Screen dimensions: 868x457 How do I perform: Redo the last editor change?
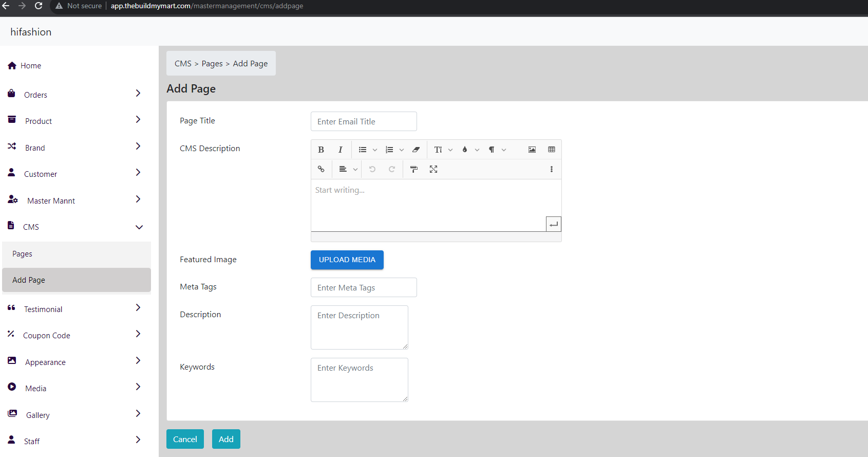point(392,169)
